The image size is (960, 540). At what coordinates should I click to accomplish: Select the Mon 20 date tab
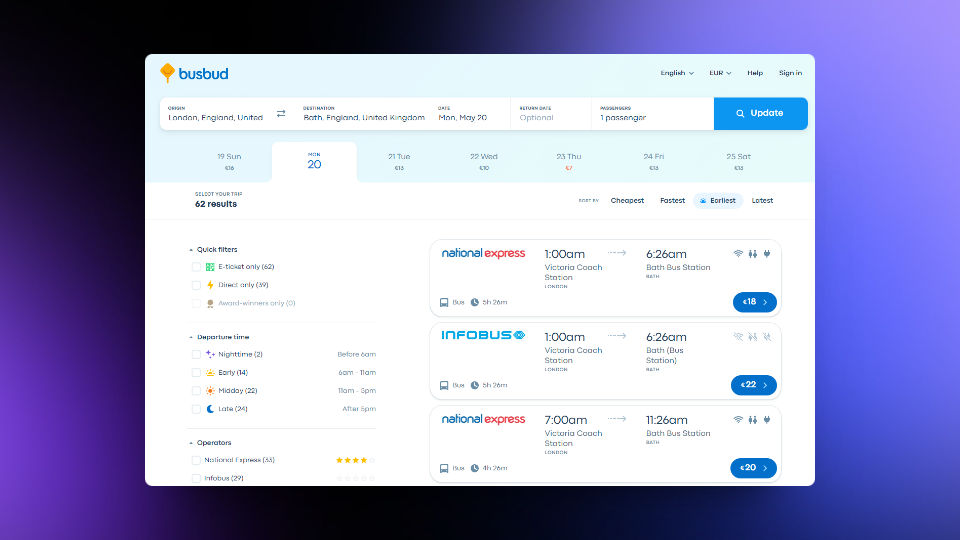click(314, 162)
